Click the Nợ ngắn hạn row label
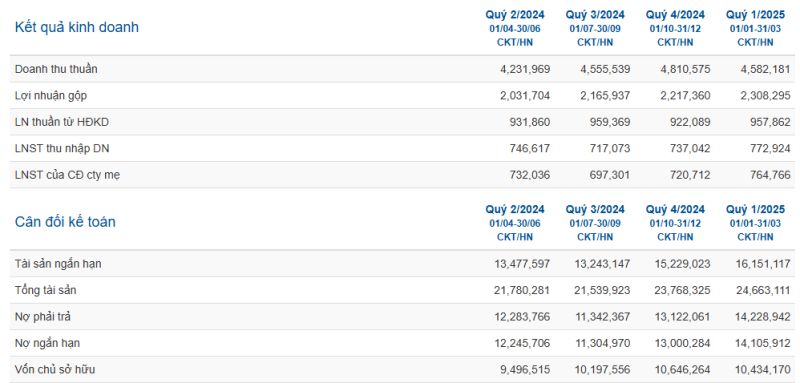Viewport: 800px width, 383px height. [47, 343]
